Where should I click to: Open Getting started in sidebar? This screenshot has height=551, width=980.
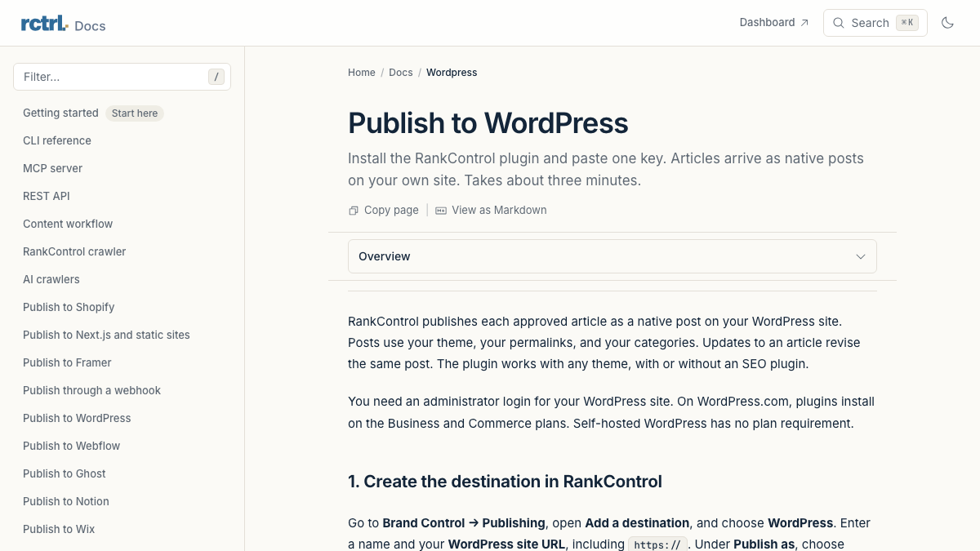coord(60,113)
